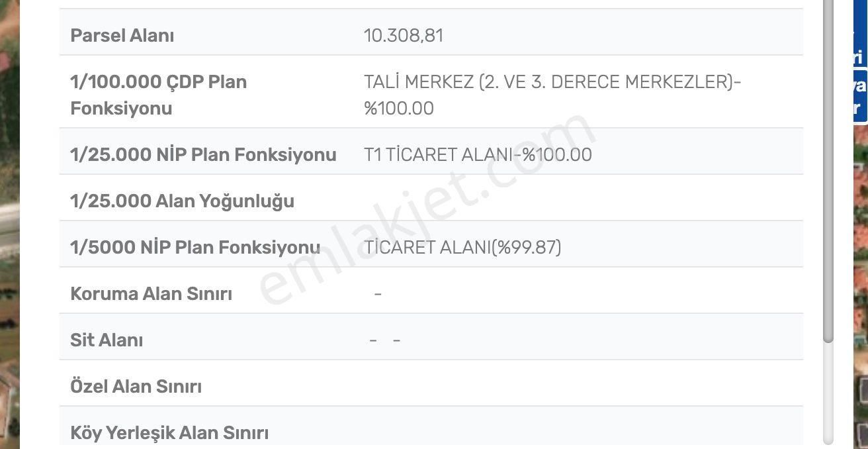This screenshot has height=449, width=868.
Task: Click the TALİ MERKEZ plan function value
Action: click(553, 81)
